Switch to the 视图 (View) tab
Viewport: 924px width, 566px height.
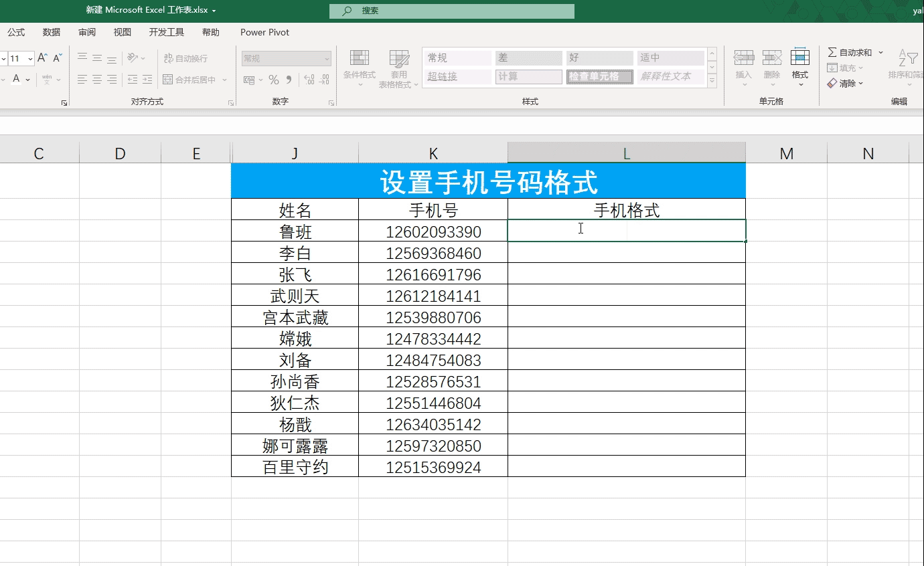(x=122, y=32)
